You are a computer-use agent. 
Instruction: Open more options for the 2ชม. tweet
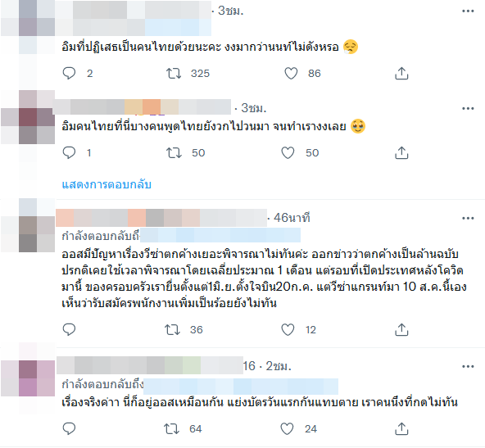point(468,366)
